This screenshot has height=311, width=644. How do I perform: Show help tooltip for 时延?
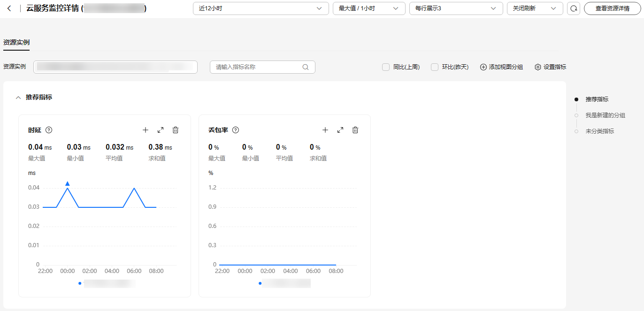pyautogui.click(x=49, y=130)
